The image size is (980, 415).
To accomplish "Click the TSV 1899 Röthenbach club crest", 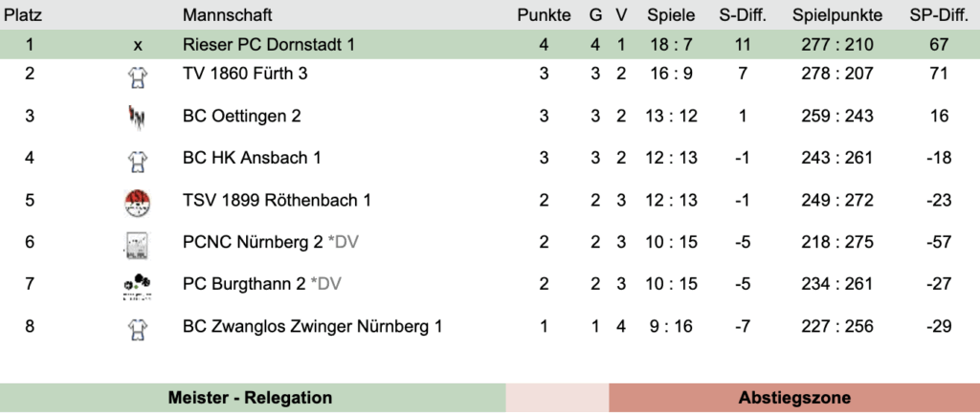I will (138, 201).
